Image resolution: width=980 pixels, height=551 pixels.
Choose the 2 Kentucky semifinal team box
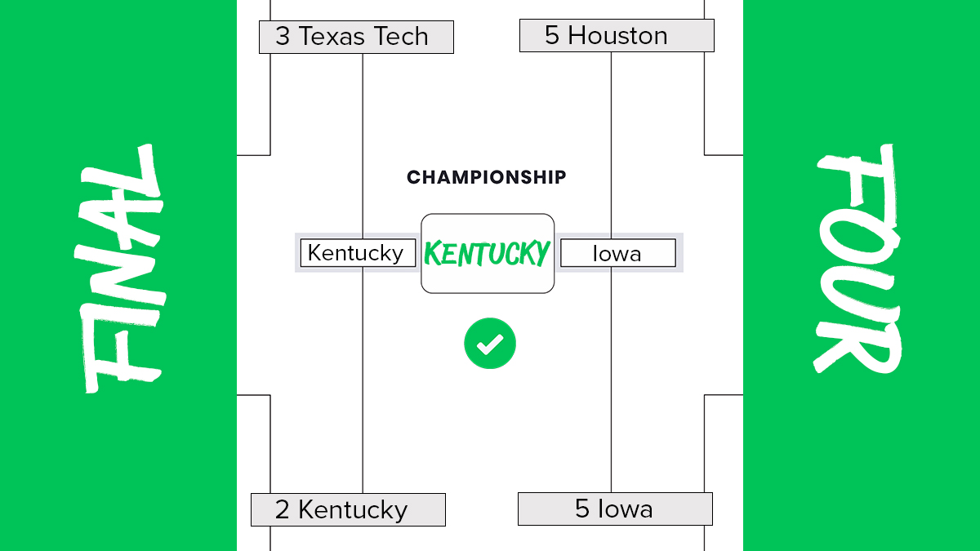348,509
